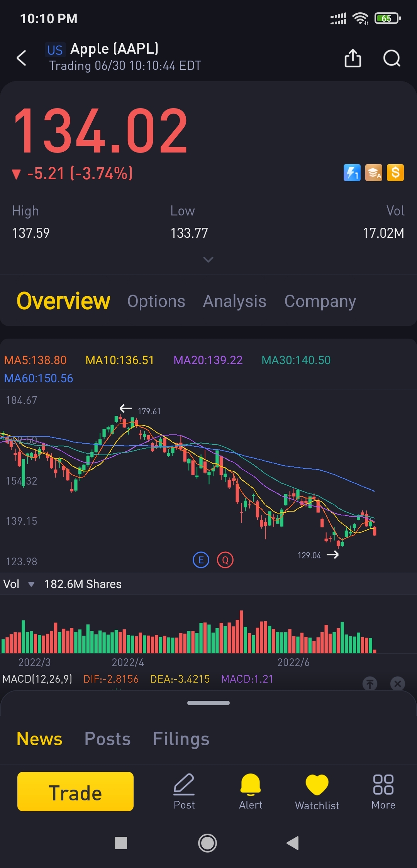Tap the Low value 133.77
Image resolution: width=417 pixels, height=868 pixels.
[x=189, y=233]
